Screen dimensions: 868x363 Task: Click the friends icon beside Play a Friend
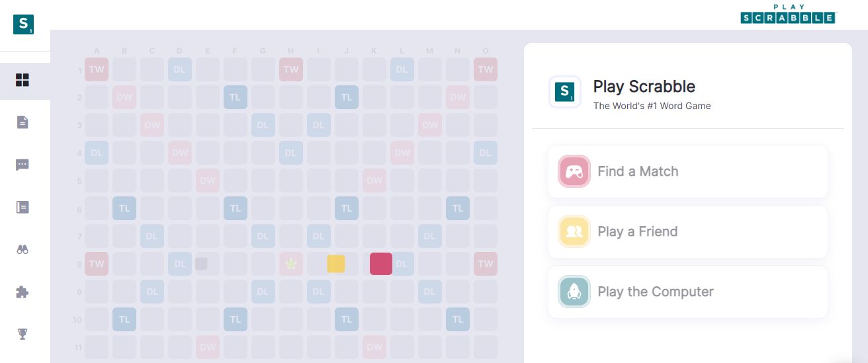(574, 231)
